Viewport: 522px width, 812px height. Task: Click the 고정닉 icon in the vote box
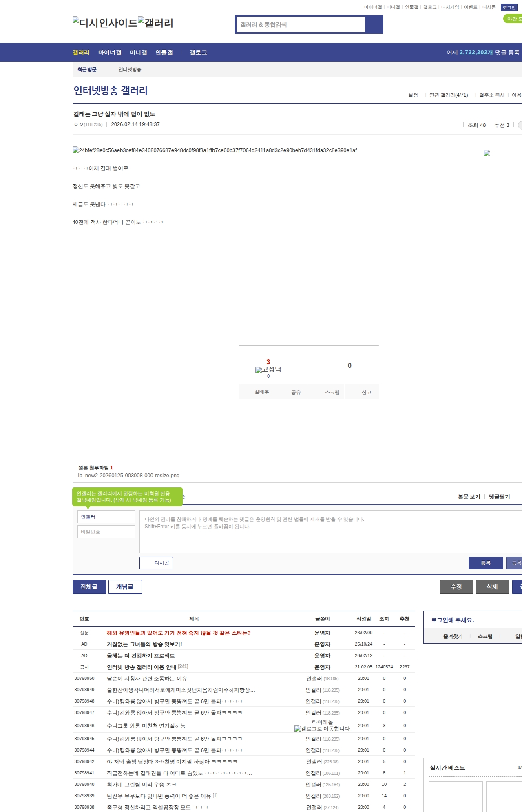point(268,369)
